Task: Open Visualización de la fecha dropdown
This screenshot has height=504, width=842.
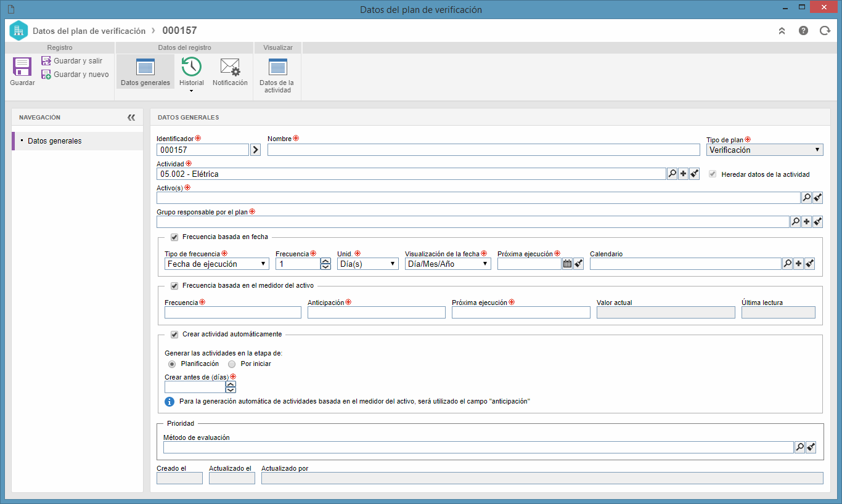Action: tap(448, 264)
